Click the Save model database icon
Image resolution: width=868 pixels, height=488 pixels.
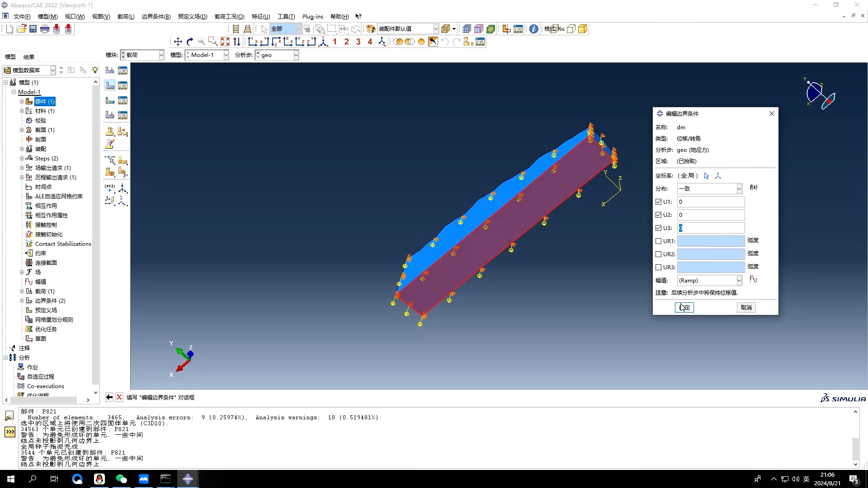tap(33, 29)
